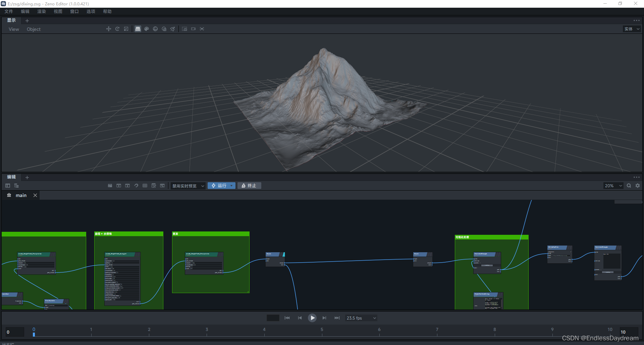644x345 pixels.
Task: Click the paint bucket/clean icon
Action: click(x=172, y=29)
